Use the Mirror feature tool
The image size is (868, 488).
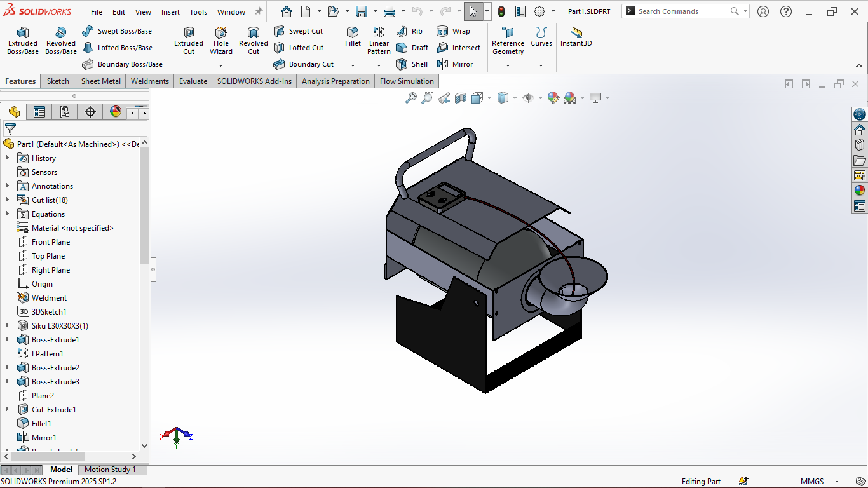[455, 64]
